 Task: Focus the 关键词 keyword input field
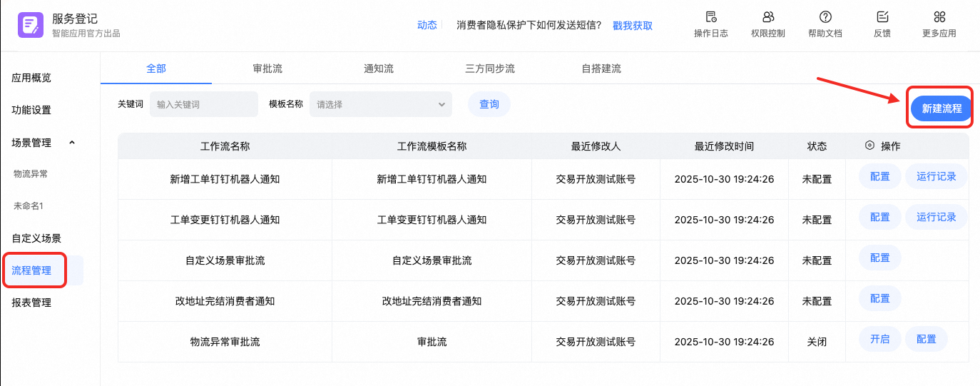pyautogui.click(x=204, y=104)
